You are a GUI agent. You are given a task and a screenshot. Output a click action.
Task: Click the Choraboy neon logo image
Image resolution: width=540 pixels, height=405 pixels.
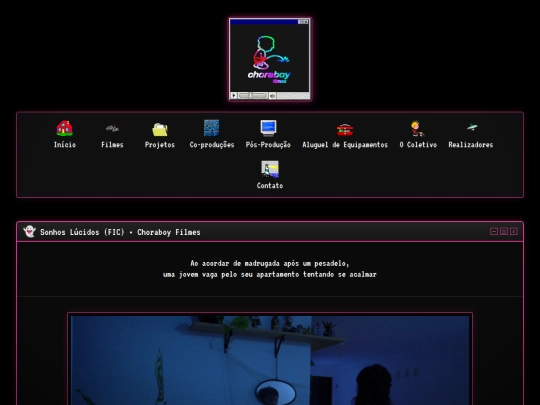pos(270,58)
